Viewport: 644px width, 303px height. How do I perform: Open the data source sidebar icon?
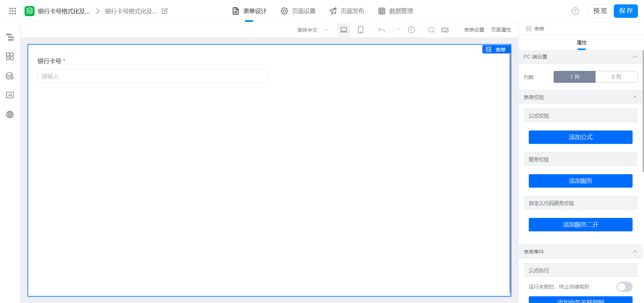[10, 76]
